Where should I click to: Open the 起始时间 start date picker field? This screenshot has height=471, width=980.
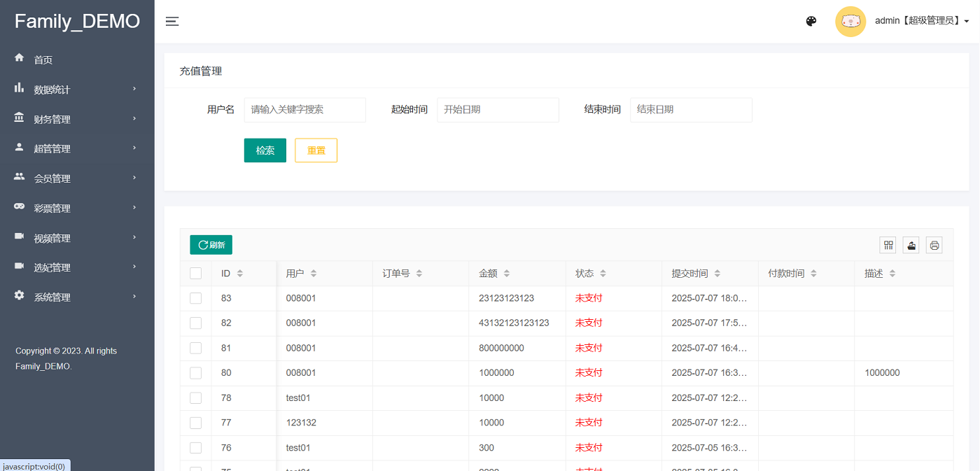[498, 110]
